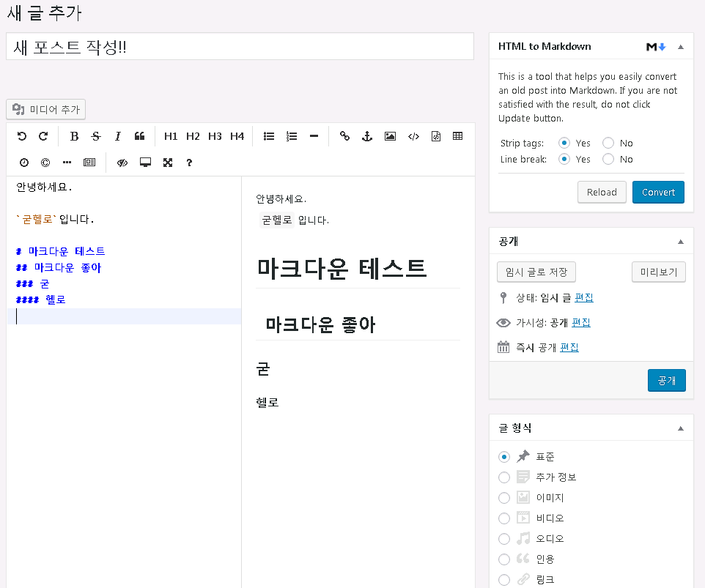Undo the last edit in editor toolbar
Image resolution: width=705 pixels, height=588 pixels.
21,136
